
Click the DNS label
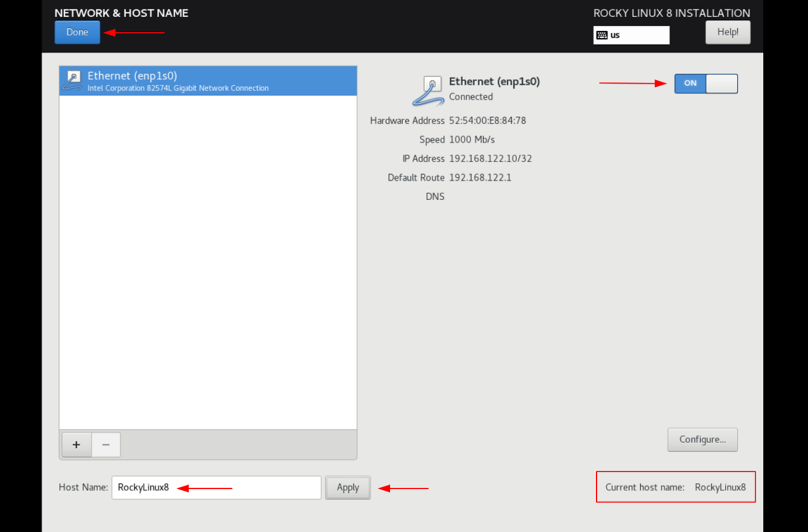coord(435,196)
